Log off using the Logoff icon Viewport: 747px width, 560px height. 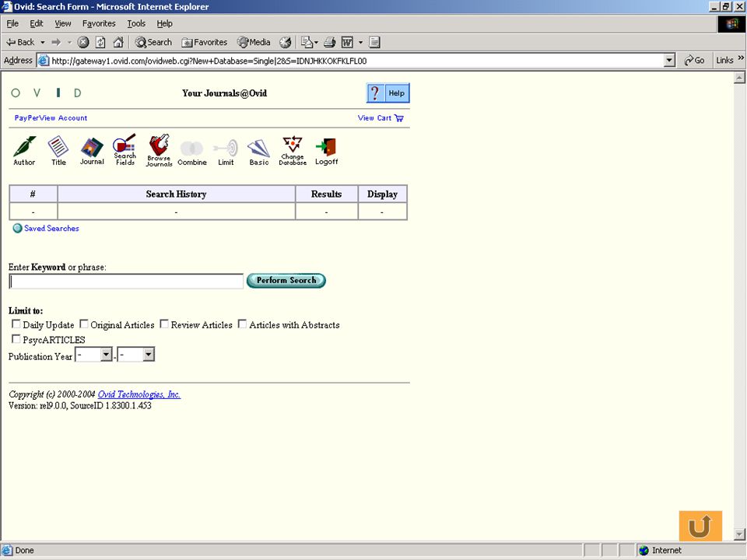point(326,152)
